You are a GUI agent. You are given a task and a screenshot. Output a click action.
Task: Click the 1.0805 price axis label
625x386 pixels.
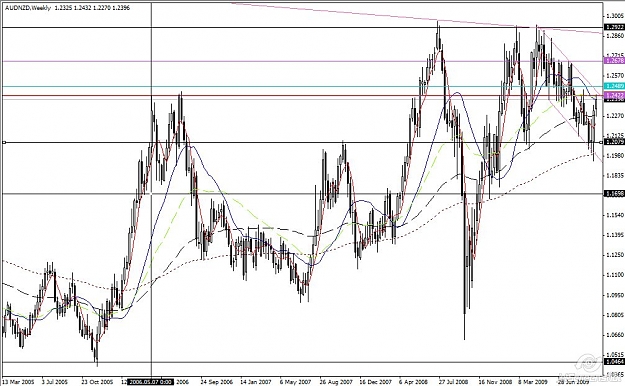pos(615,315)
